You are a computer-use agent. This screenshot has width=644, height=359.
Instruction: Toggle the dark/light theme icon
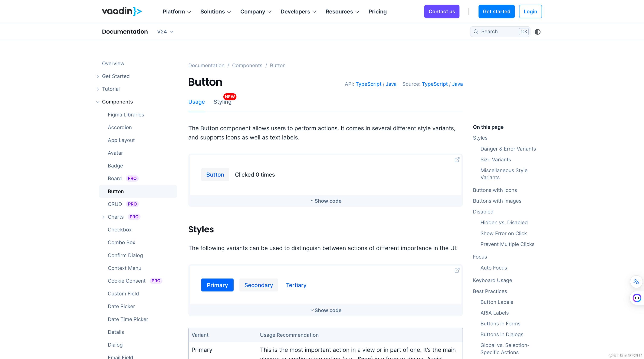click(x=537, y=32)
